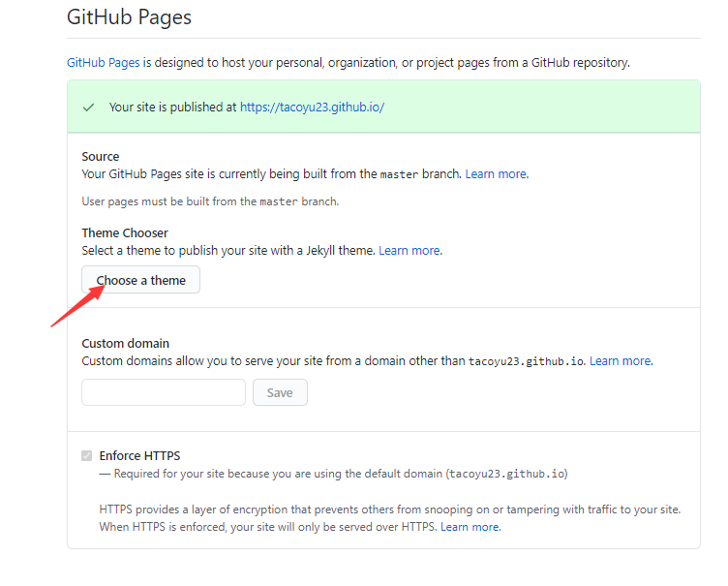Viewport: 728px width, 586px height.
Task: Click the Save button for custom domain
Action: 280,392
